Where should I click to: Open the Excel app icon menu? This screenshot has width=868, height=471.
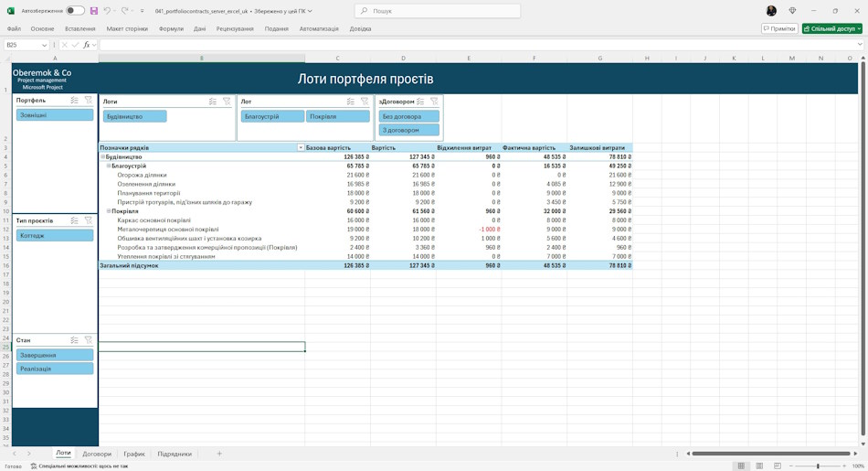click(x=11, y=11)
